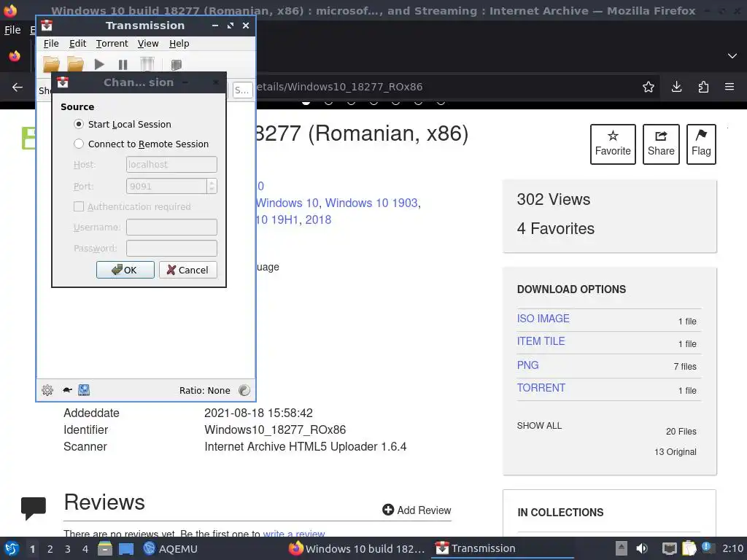Toggle the turtle speed-limit icon
The image size is (747, 560).
[67, 390]
